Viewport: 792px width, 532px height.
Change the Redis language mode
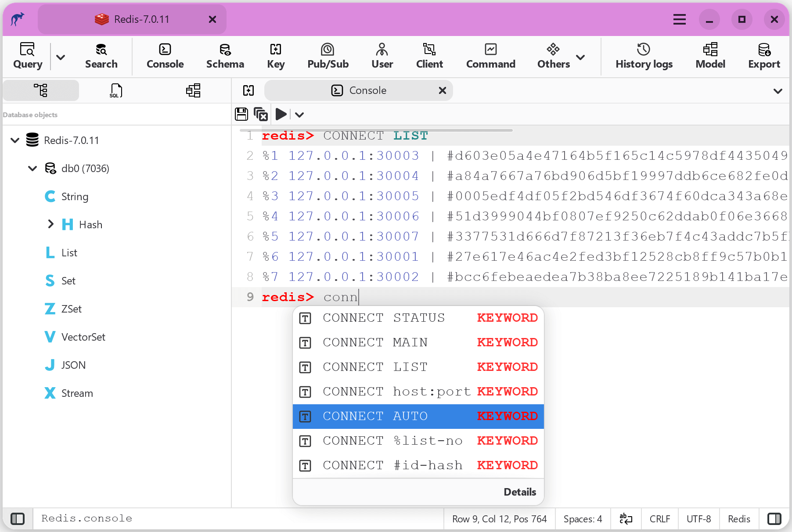(739, 519)
